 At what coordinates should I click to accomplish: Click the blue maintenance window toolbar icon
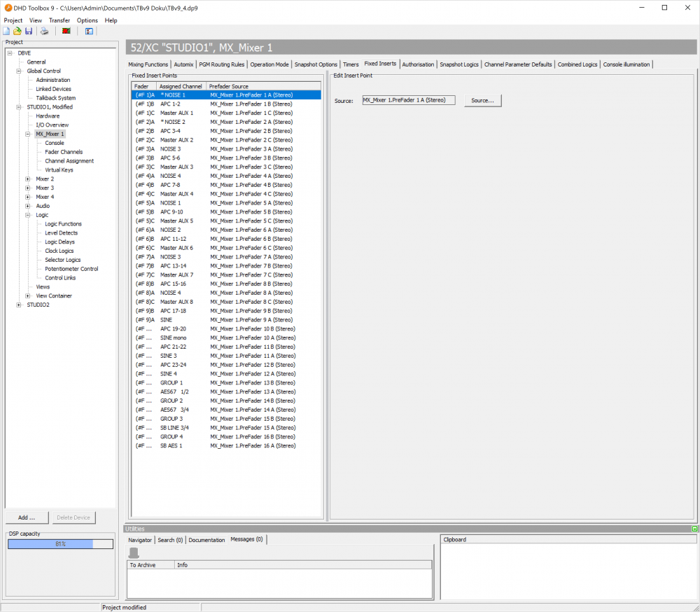coord(89,31)
